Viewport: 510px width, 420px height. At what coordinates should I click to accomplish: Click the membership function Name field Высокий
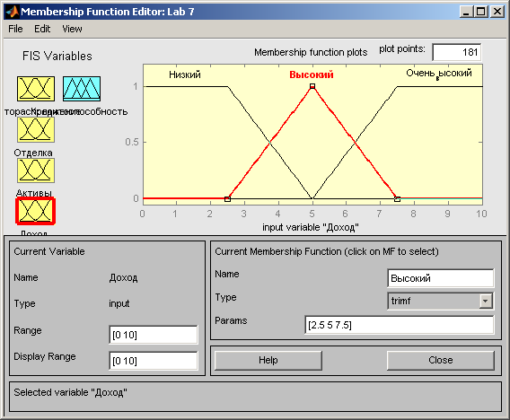pos(441,278)
